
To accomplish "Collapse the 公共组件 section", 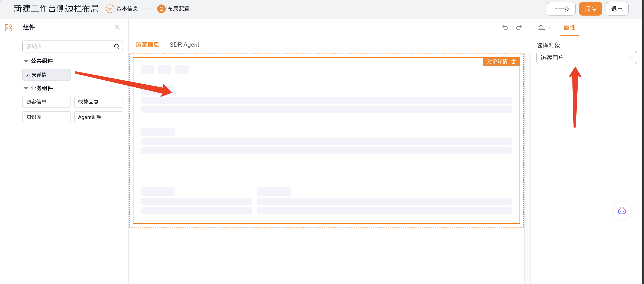I will 26,61.
